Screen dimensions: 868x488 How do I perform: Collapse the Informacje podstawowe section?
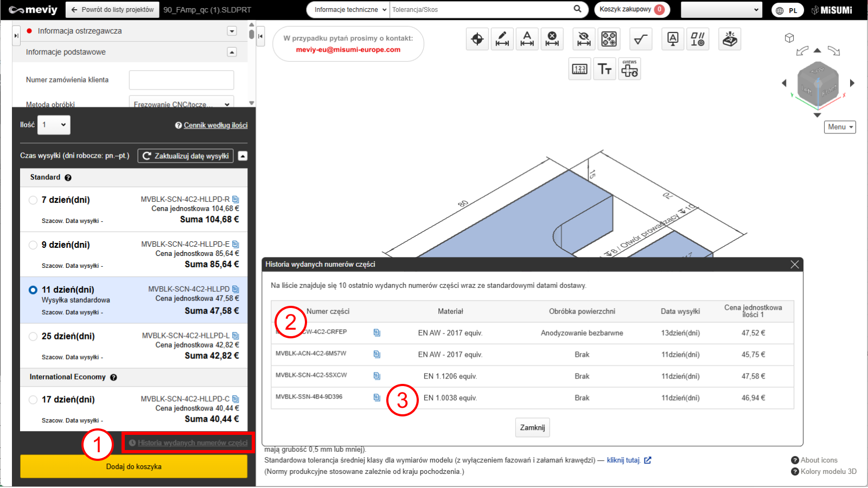(232, 52)
